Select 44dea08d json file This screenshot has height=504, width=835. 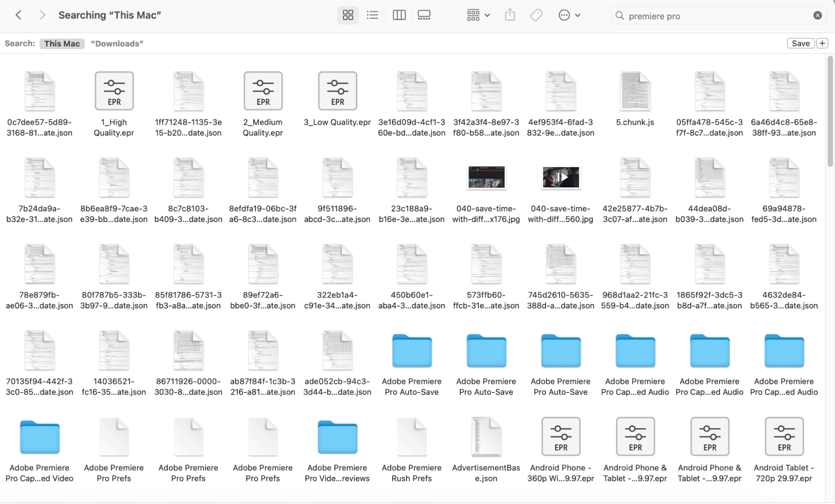[710, 177]
